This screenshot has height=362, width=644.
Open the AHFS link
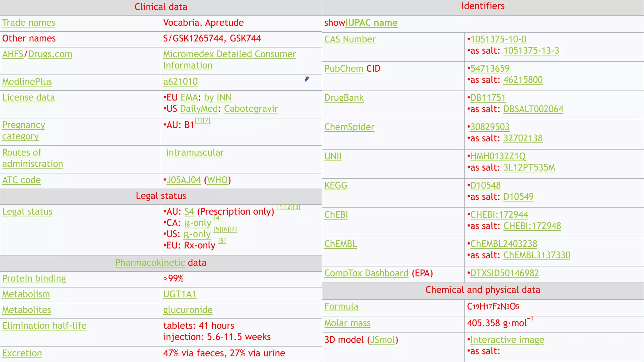point(13,54)
